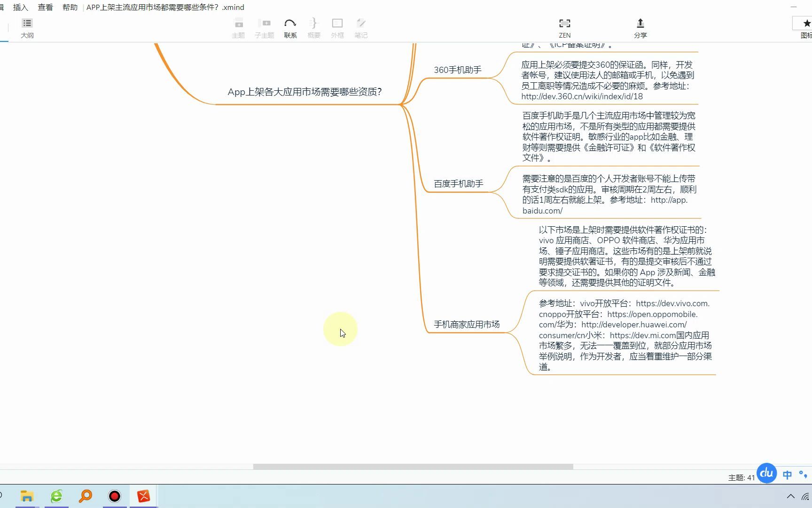
Task: Select the 360手机助手 topic
Action: coord(458,70)
